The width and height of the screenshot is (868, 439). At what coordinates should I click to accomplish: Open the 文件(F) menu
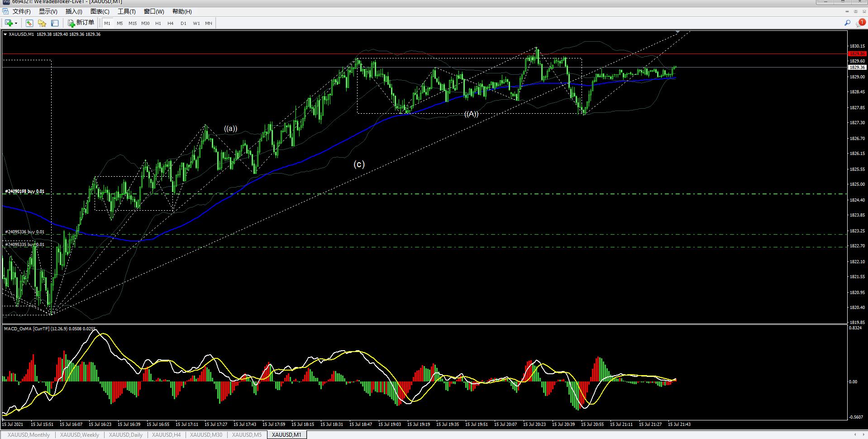tap(21, 11)
